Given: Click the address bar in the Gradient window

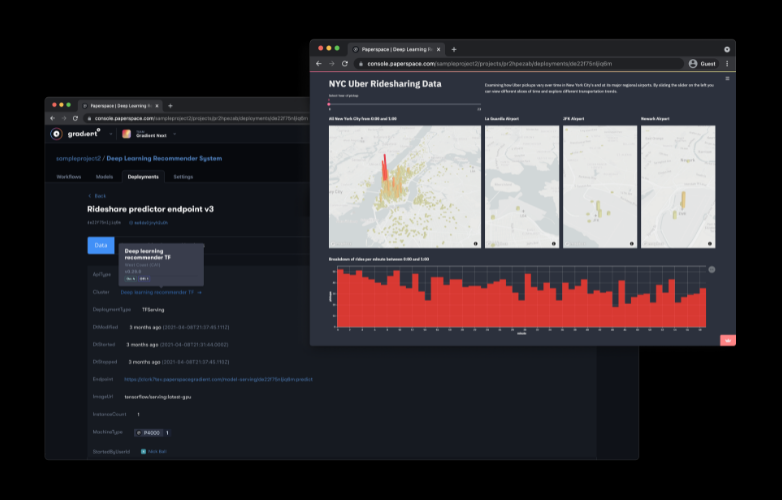Looking at the screenshot, I should tap(201, 119).
